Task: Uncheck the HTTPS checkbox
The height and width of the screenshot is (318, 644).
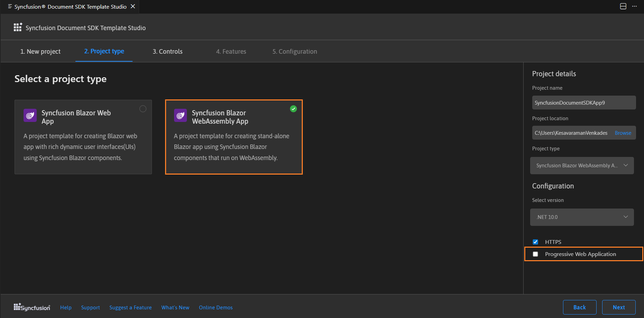Action: tap(535, 242)
